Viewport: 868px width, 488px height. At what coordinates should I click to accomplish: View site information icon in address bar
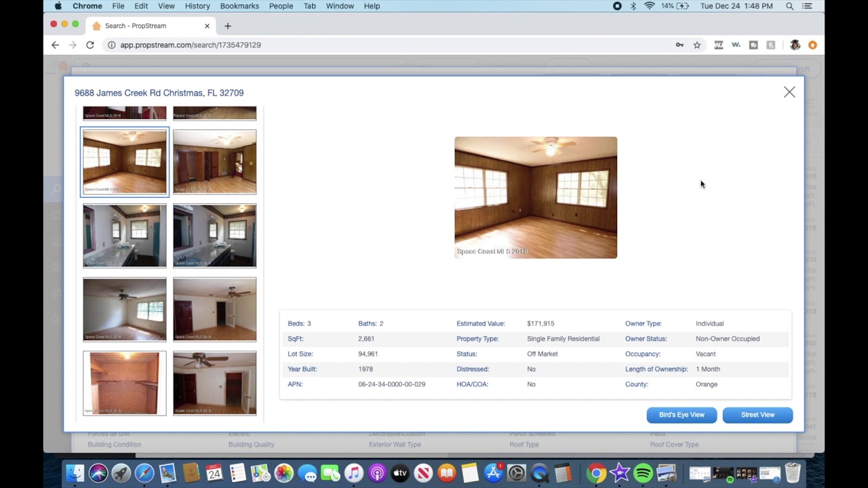coord(111,45)
